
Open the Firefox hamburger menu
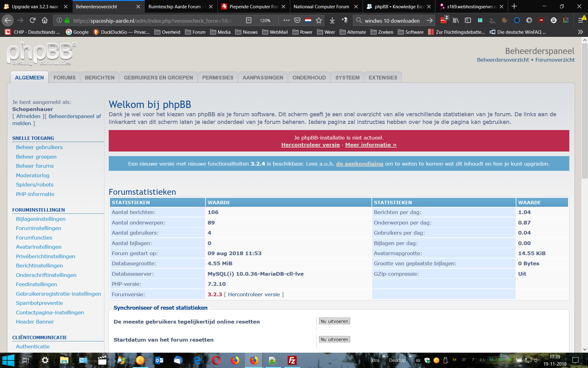(581, 21)
